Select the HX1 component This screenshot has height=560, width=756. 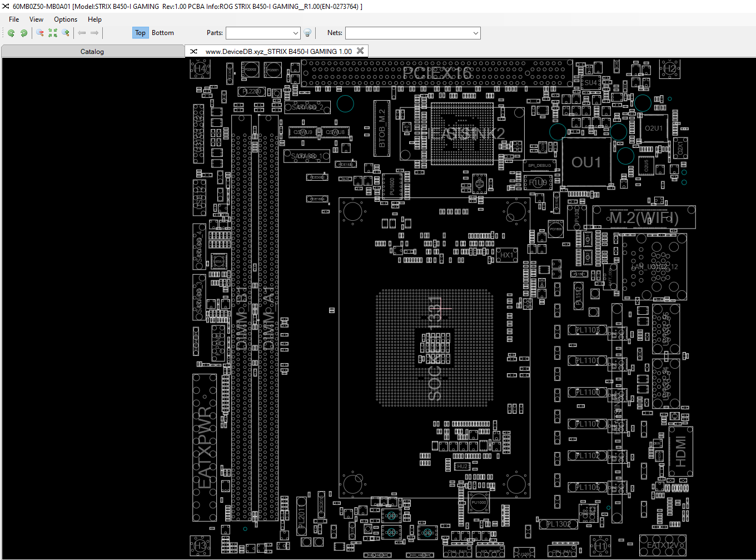pos(507,255)
